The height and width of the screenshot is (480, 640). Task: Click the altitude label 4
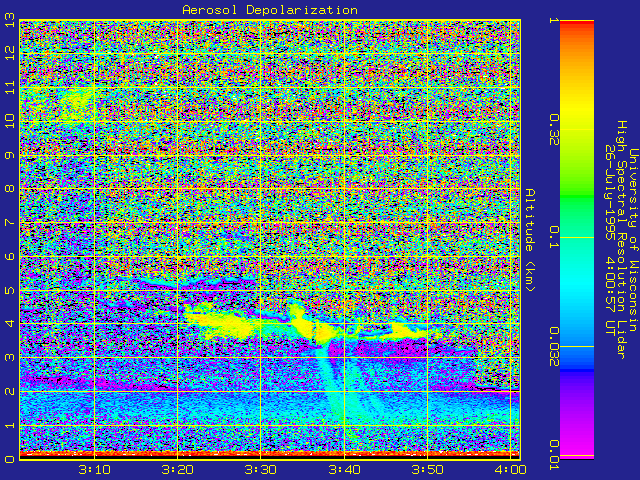(9, 324)
